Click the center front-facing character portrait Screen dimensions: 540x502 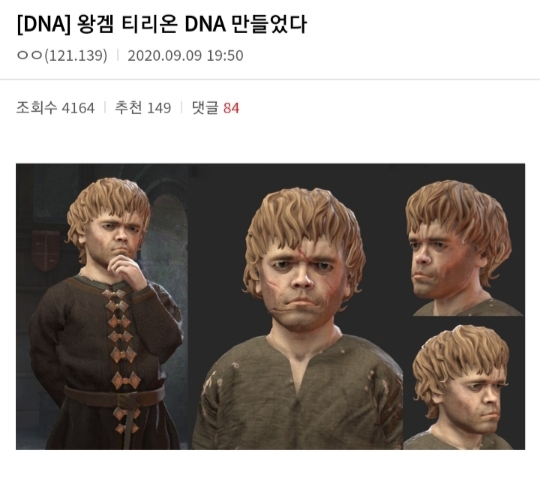pyautogui.click(x=296, y=306)
